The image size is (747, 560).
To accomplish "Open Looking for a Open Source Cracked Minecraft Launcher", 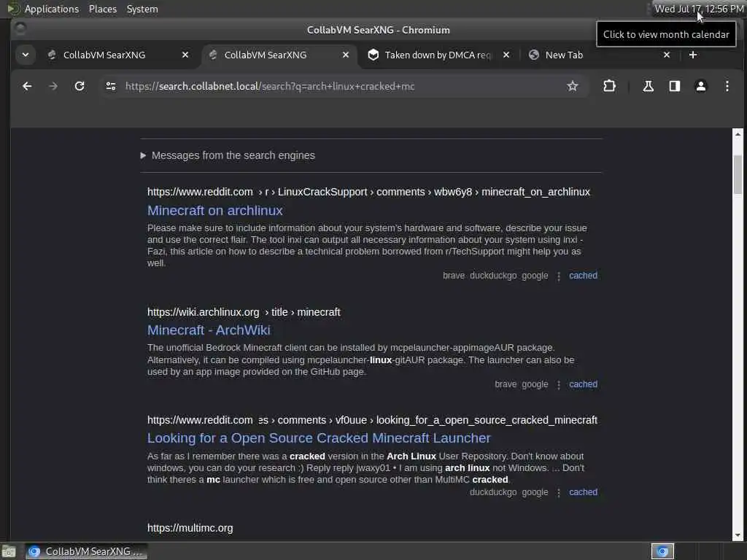I will [319, 438].
